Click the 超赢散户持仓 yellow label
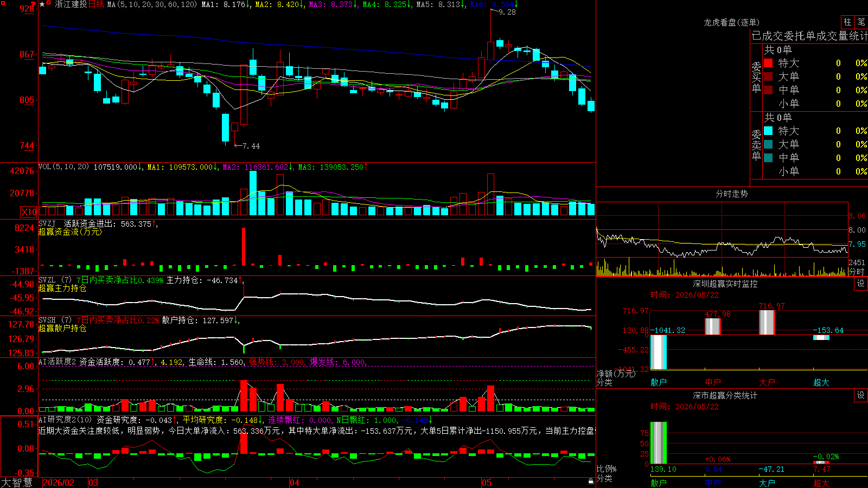 click(x=62, y=328)
